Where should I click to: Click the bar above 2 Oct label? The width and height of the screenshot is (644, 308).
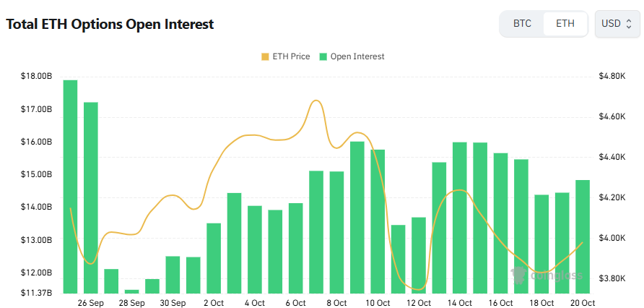214,257
